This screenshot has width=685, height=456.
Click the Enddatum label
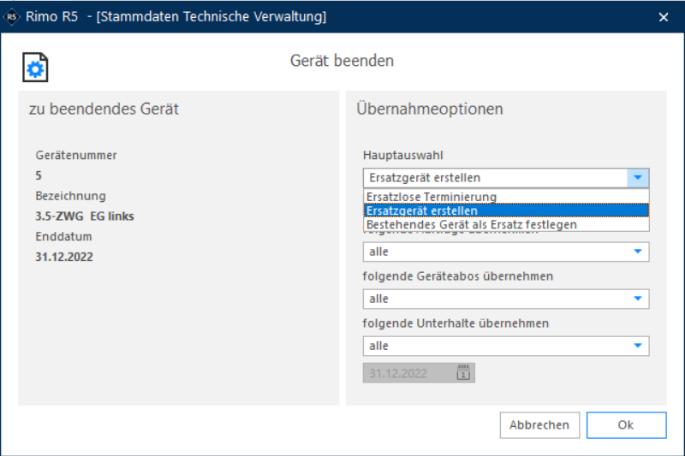point(64,236)
